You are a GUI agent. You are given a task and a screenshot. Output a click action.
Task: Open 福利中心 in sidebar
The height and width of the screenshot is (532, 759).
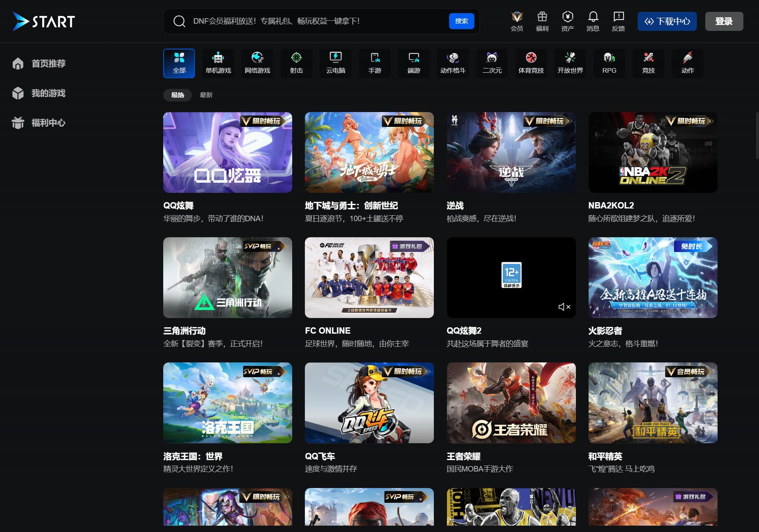39,123
